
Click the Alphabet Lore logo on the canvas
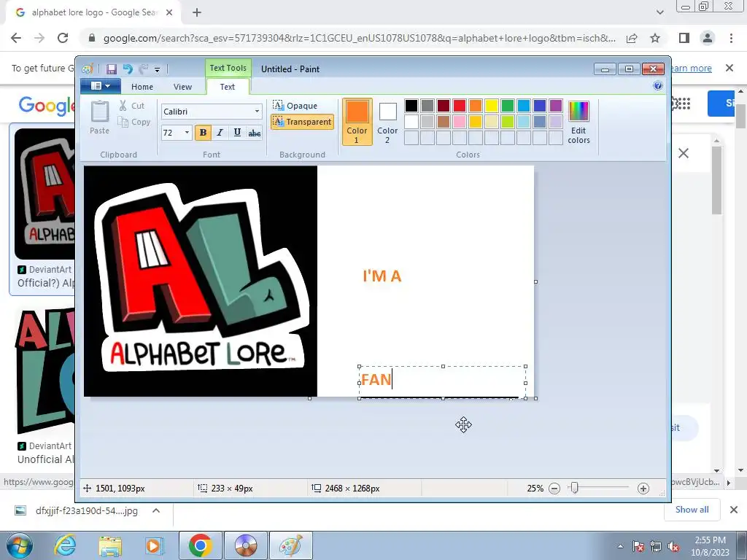coord(201,281)
